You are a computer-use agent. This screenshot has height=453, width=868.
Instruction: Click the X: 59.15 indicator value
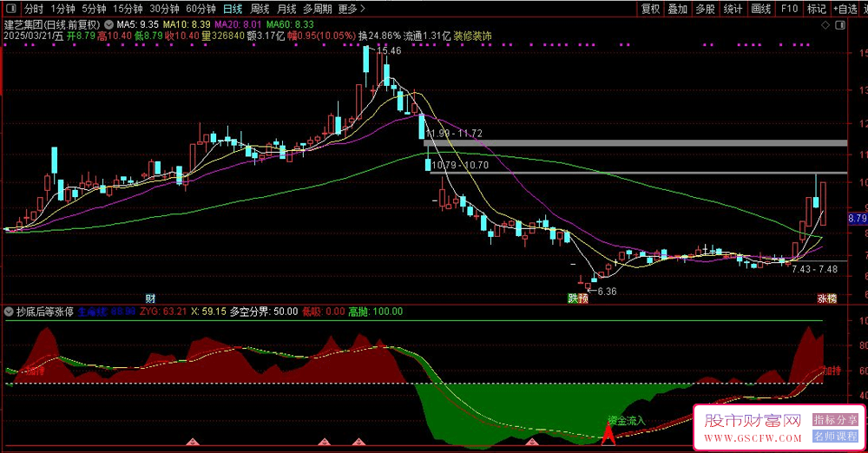coord(208,312)
